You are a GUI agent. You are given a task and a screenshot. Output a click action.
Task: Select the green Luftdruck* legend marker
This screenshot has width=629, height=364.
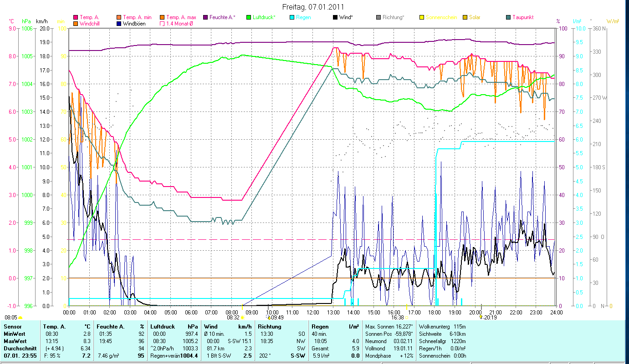(x=249, y=17)
